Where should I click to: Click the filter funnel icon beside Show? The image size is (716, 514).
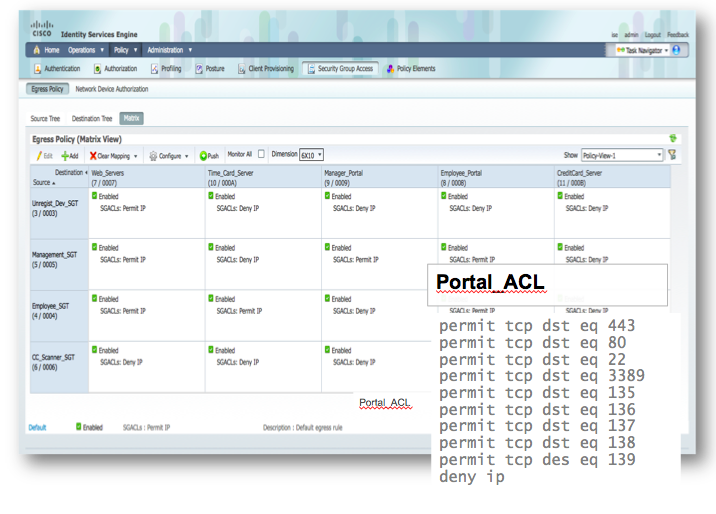click(672, 155)
